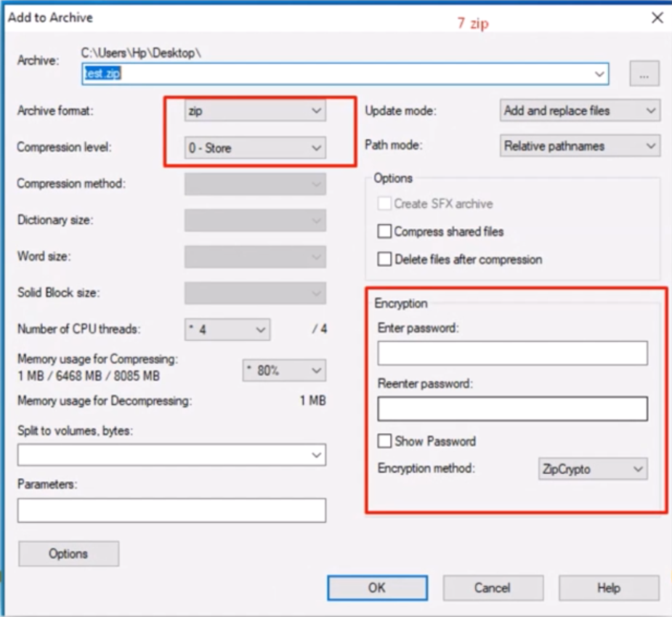This screenshot has width=672, height=617.
Task: Expand the Split to volumes dropdown
Action: point(317,454)
